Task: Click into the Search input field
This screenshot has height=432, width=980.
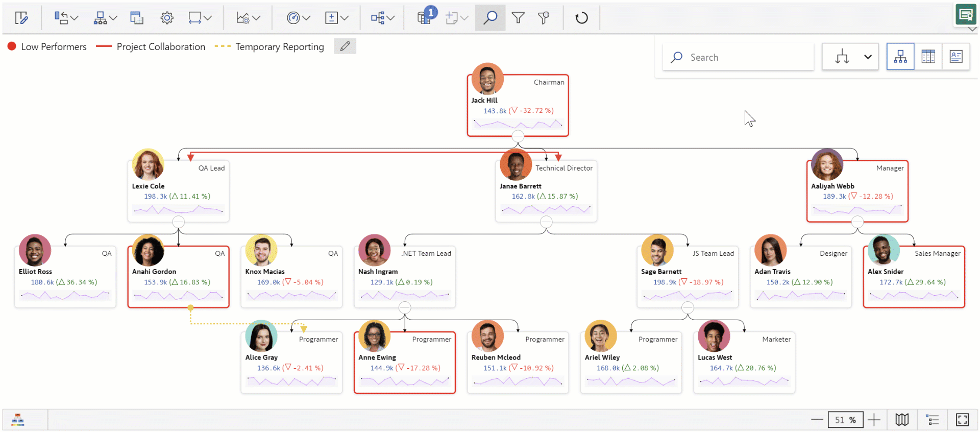Action: pos(745,57)
